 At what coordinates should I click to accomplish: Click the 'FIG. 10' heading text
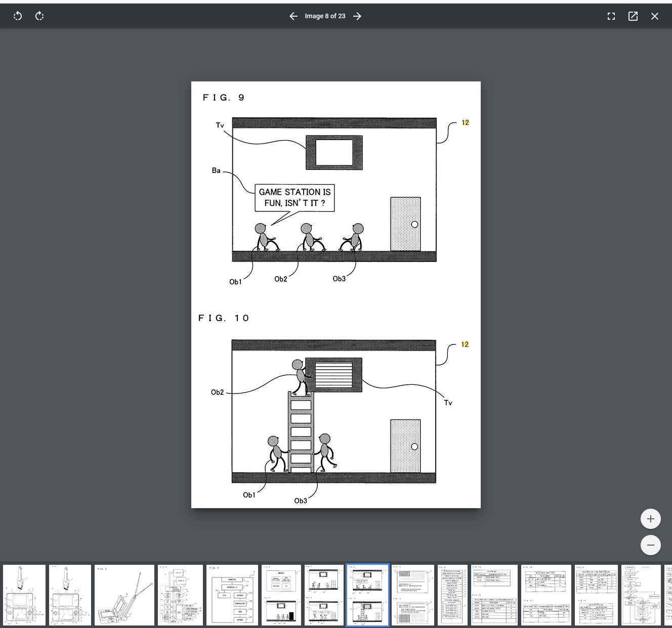click(224, 318)
